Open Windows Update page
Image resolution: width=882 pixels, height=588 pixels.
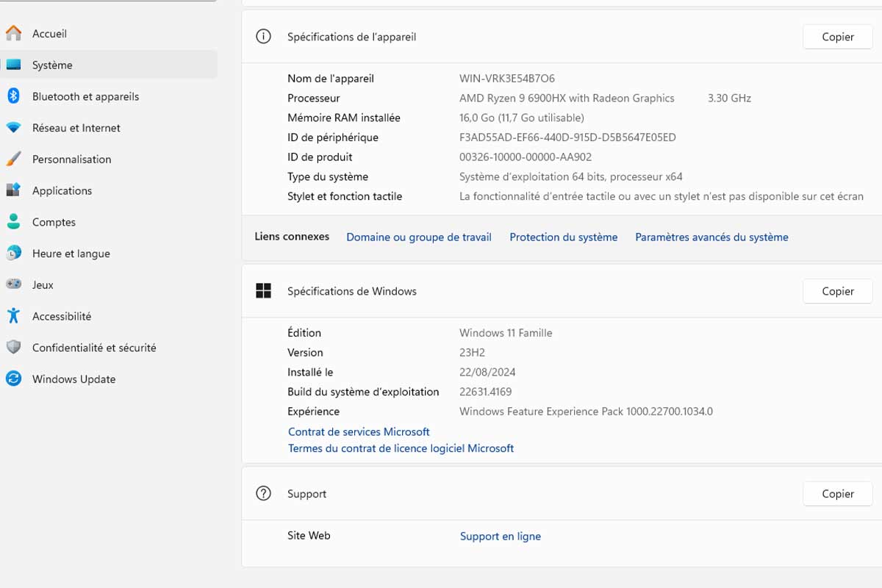tap(109, 379)
